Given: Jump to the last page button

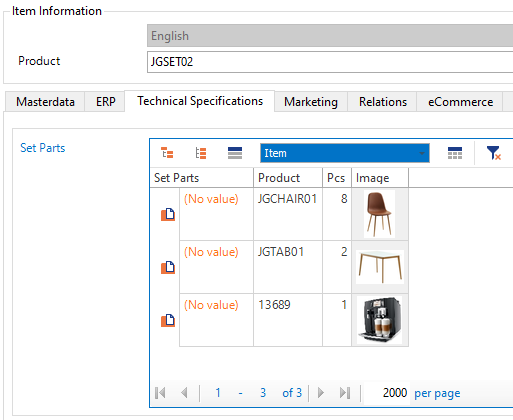Looking at the screenshot, I should [345, 393].
